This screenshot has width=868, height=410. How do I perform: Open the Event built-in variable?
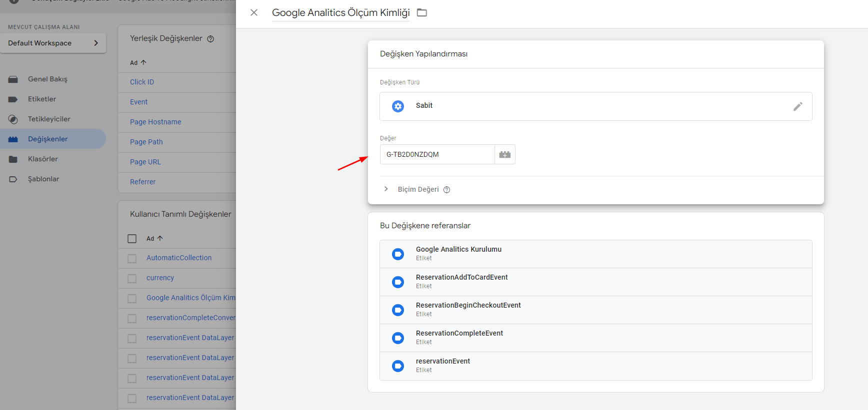[139, 102]
